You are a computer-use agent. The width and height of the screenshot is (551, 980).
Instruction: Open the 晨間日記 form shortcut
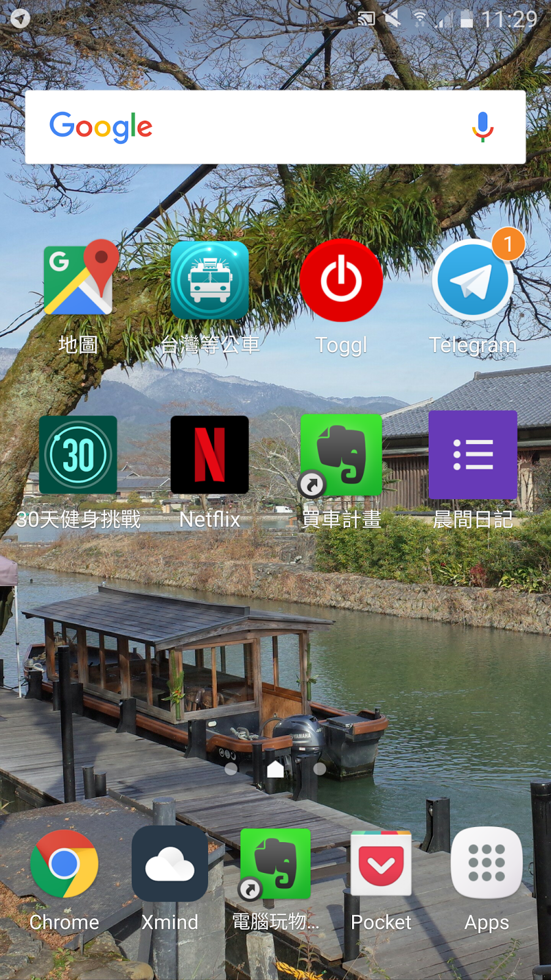pos(473,455)
